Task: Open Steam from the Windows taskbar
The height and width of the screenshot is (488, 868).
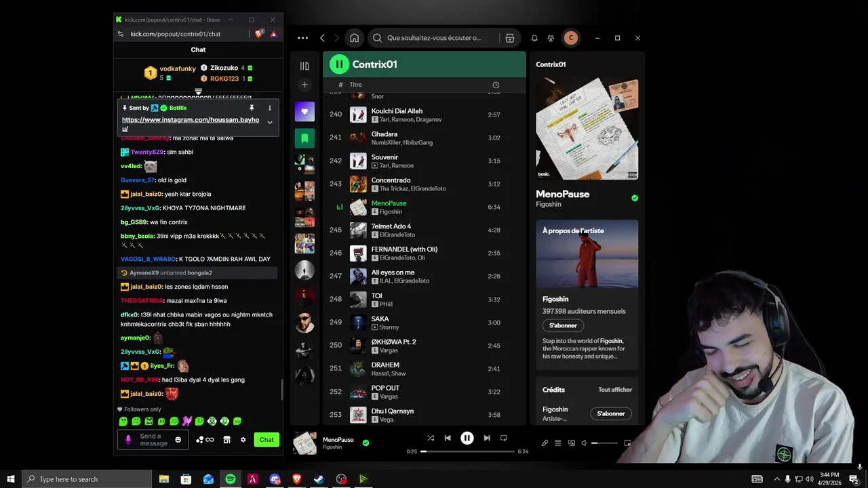Action: tap(319, 479)
